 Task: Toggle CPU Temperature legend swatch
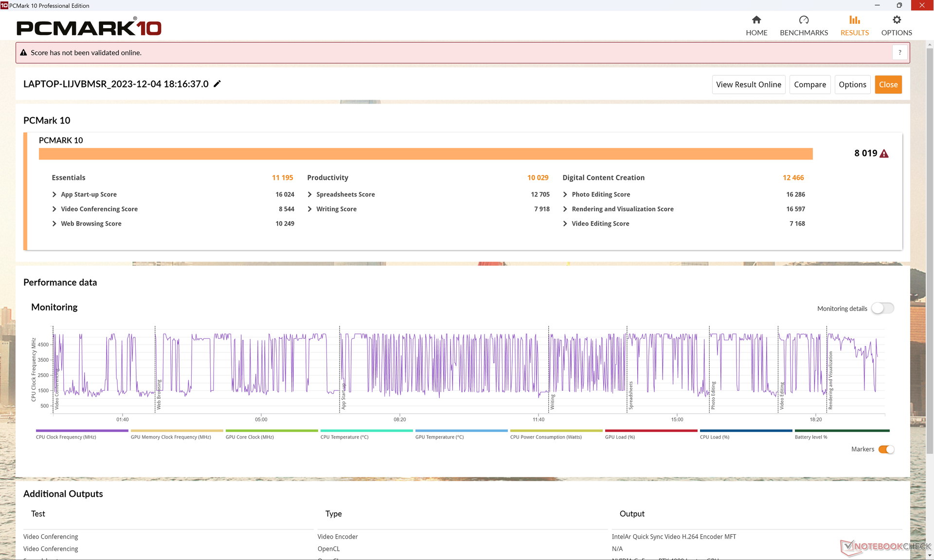[366, 431]
